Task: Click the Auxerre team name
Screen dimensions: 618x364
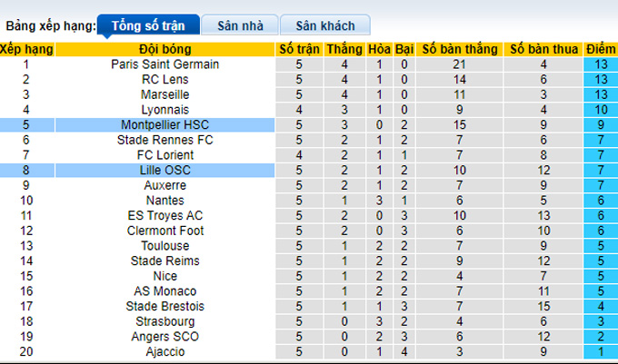Action: pyautogui.click(x=165, y=185)
